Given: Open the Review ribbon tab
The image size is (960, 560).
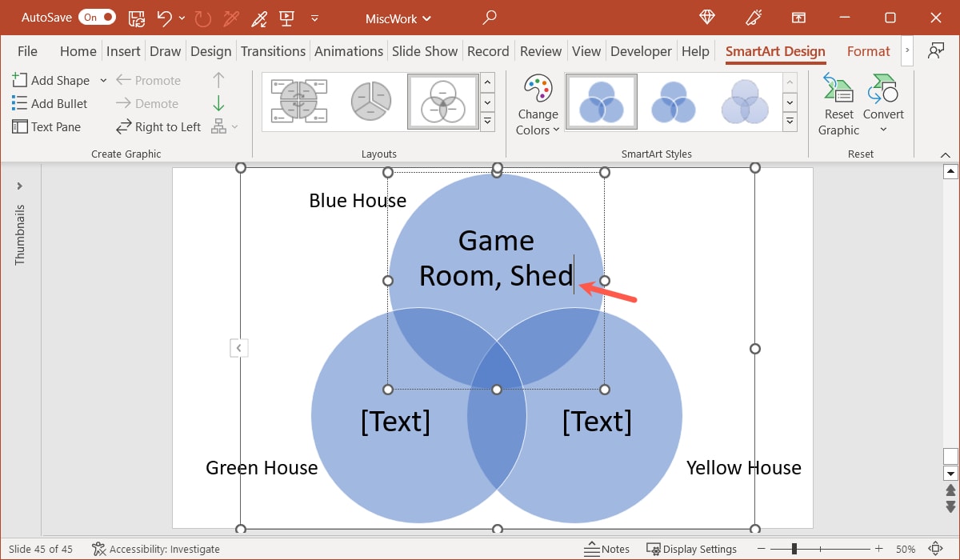Looking at the screenshot, I should (541, 50).
